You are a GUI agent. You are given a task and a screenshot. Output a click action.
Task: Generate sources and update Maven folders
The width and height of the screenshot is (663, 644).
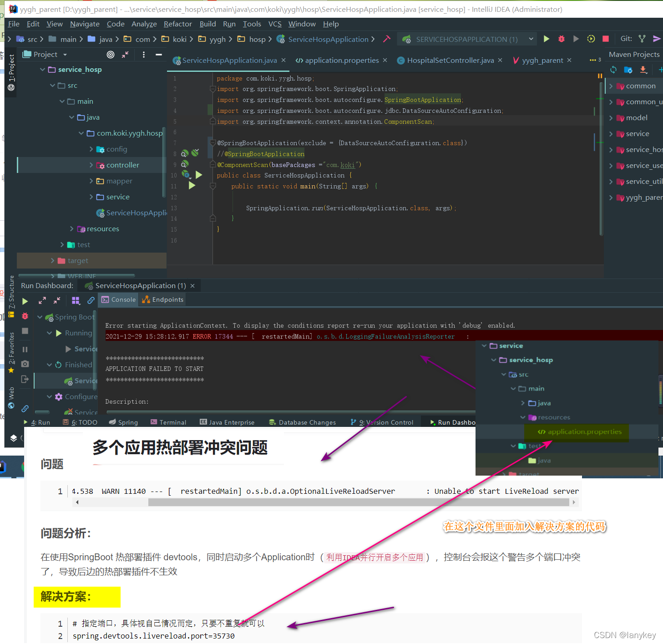628,70
